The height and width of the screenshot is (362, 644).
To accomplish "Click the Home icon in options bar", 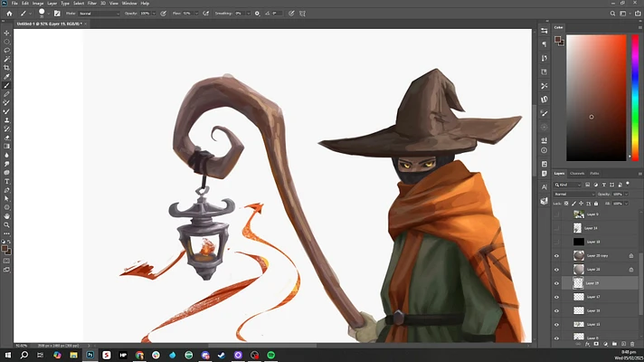I will [x=9, y=14].
